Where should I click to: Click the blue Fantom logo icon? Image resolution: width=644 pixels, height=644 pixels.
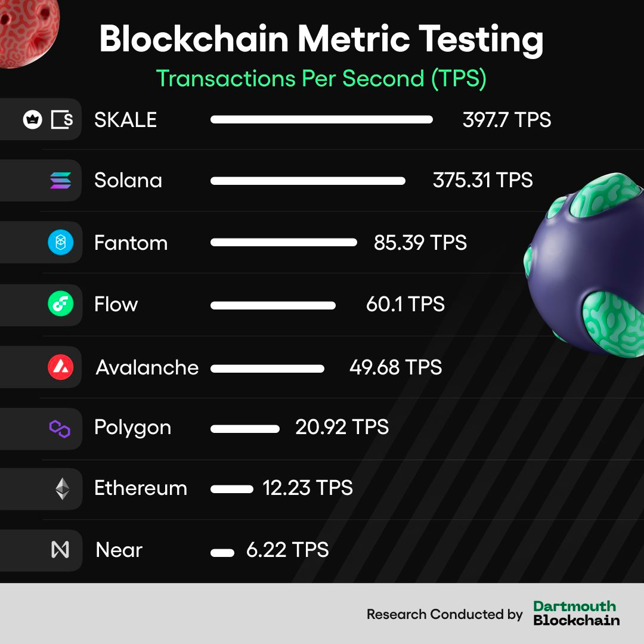coord(61,242)
